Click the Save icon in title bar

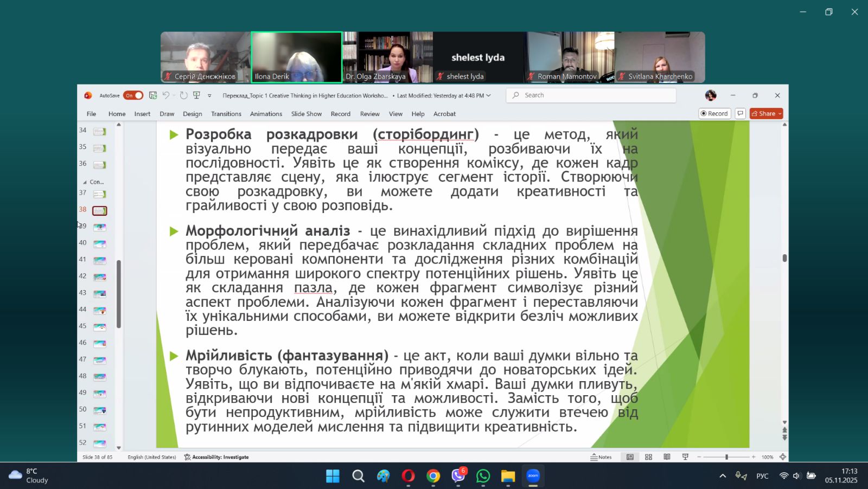(x=153, y=95)
